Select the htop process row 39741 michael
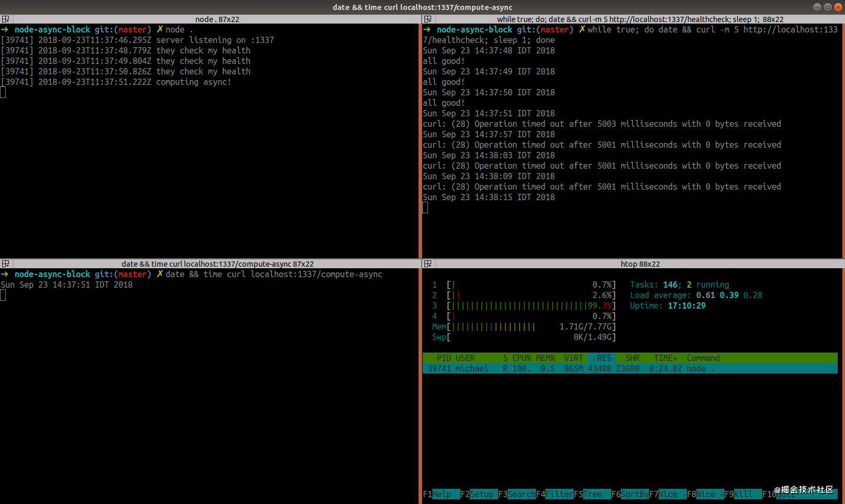Viewport: 845px width, 504px height. click(630, 368)
